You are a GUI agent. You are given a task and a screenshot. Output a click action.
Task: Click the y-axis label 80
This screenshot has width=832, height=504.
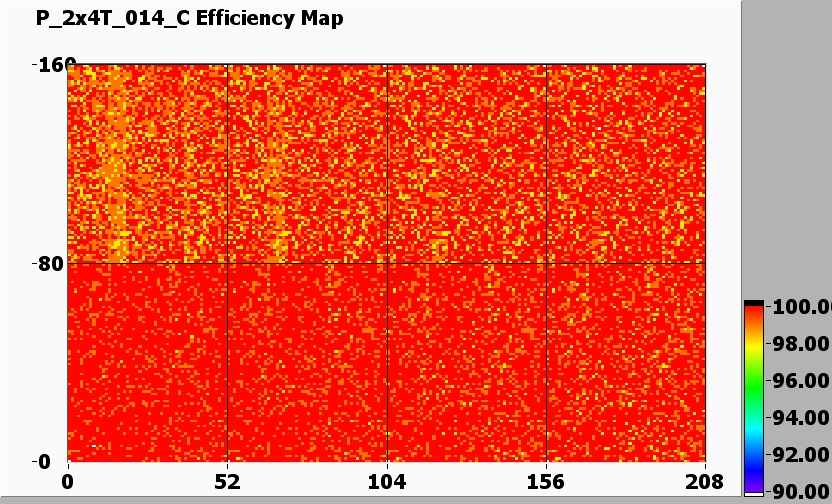pos(48,264)
